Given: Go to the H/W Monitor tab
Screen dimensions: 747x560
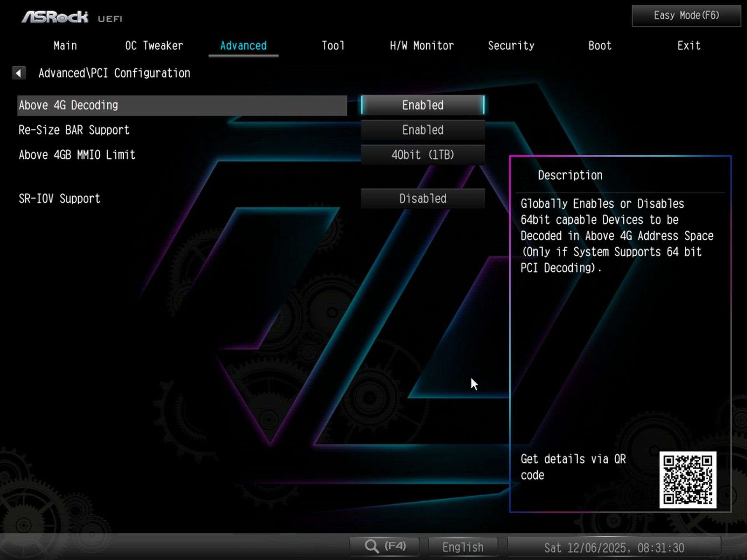Looking at the screenshot, I should [x=422, y=46].
